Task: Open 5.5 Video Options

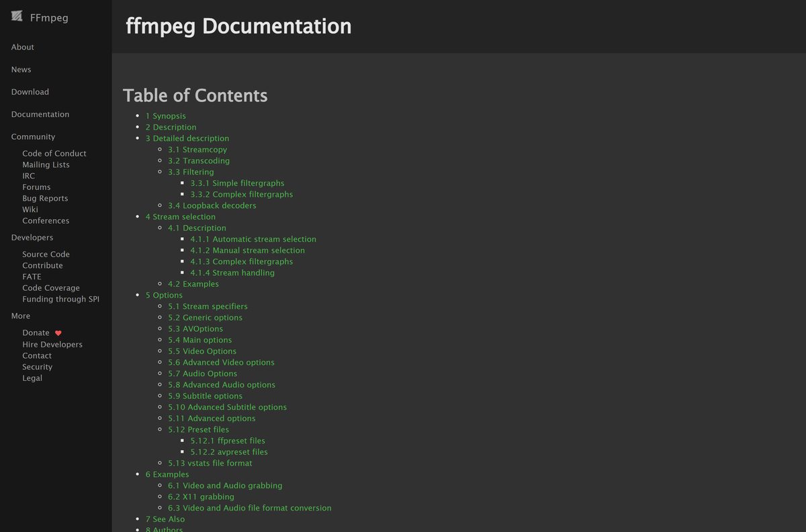Action: click(x=202, y=351)
